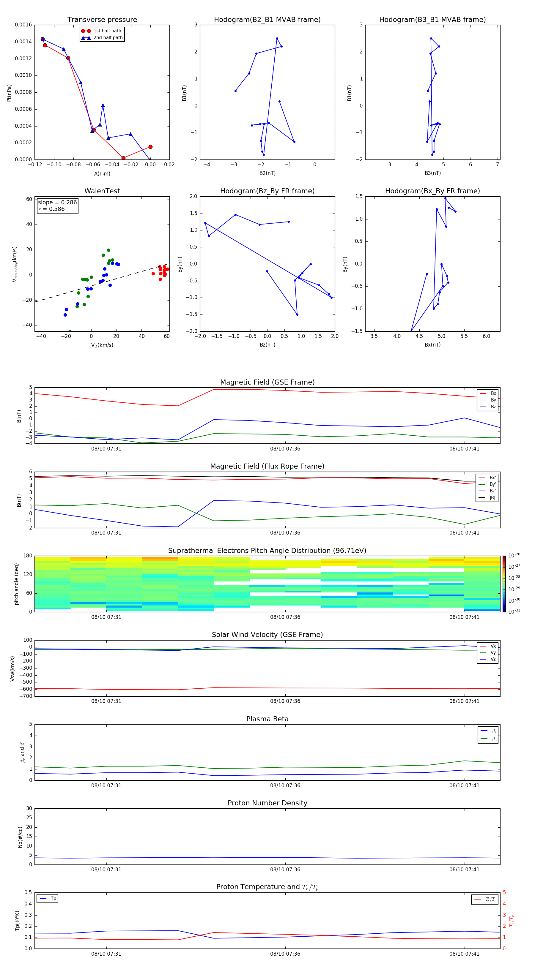Click the 'Proton Number Density' title
The width and height of the screenshot is (535, 980).
(x=267, y=803)
